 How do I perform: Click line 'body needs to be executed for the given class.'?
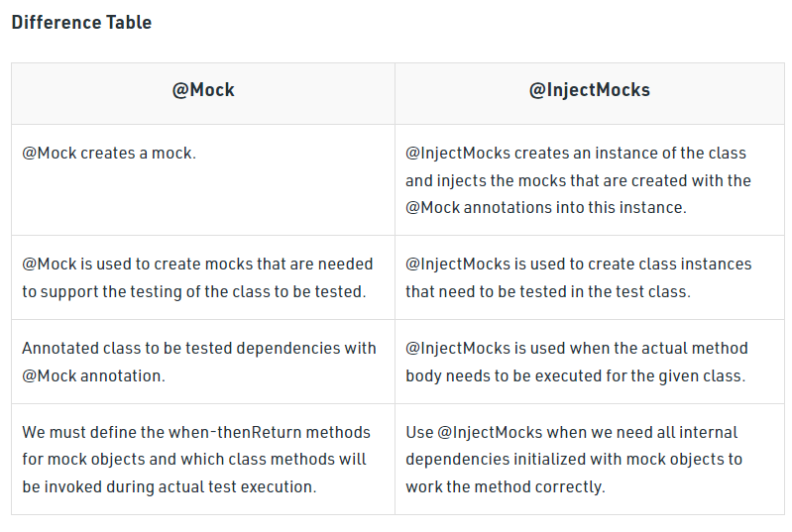[x=575, y=376]
